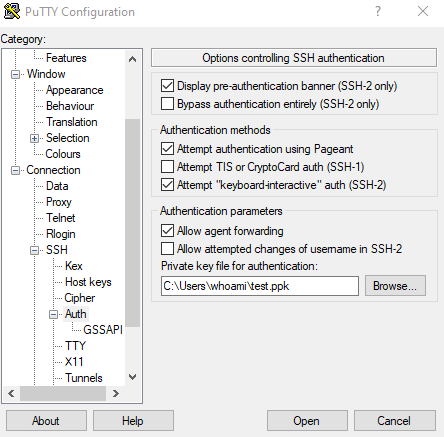
Task: Click the vertical scrollbar thumb in category tree
Action: (x=132, y=223)
